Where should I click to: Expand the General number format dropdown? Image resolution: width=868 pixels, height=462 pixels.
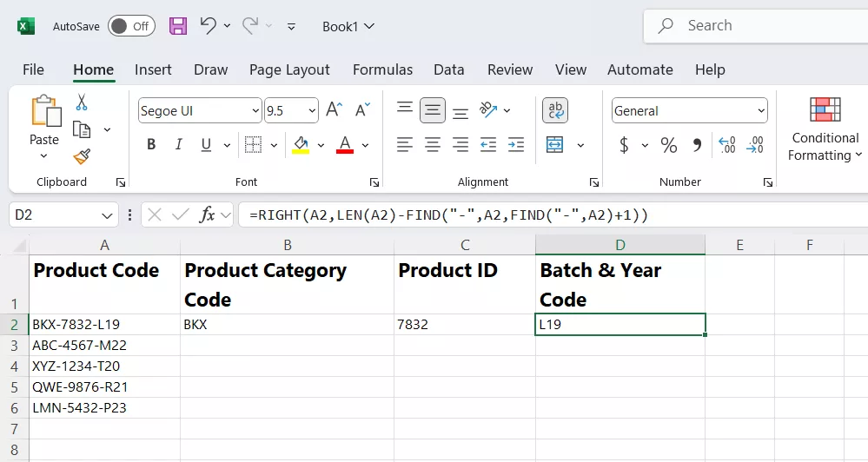tap(761, 111)
